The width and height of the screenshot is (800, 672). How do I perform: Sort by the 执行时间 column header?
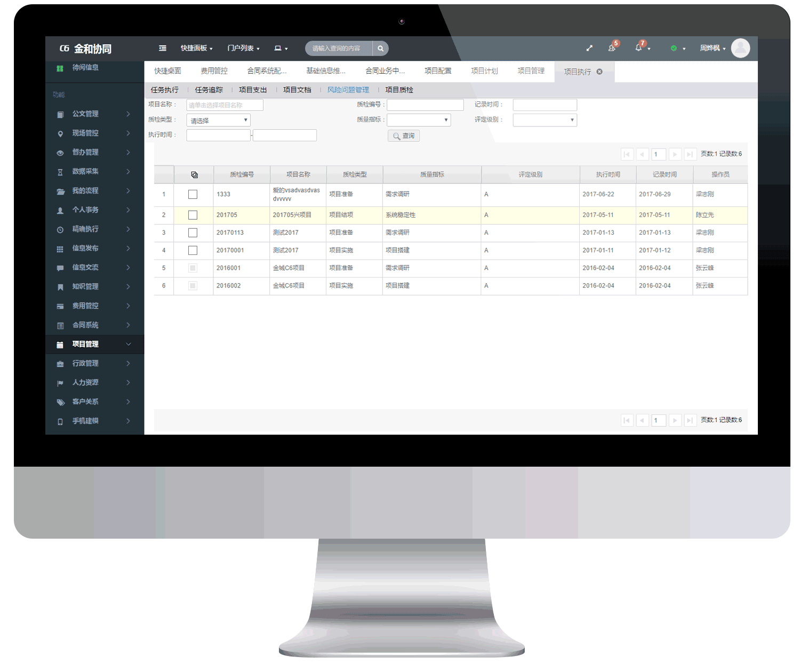point(607,174)
